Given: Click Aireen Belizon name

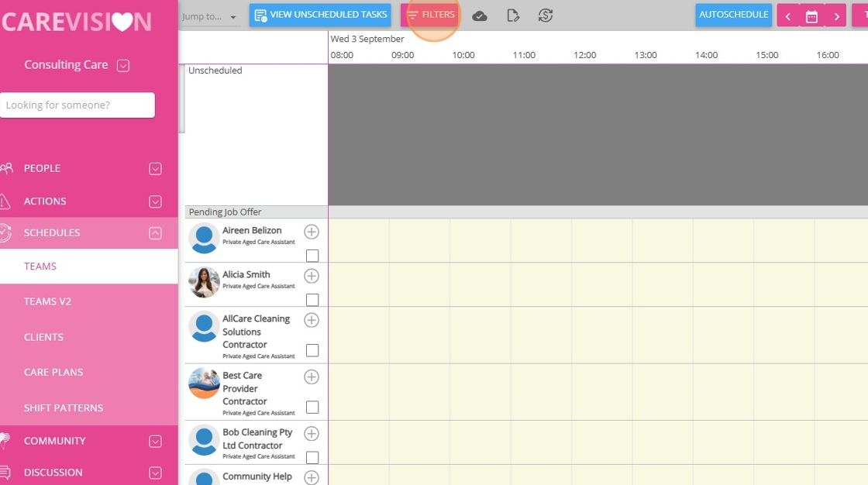Looking at the screenshot, I should point(252,230).
